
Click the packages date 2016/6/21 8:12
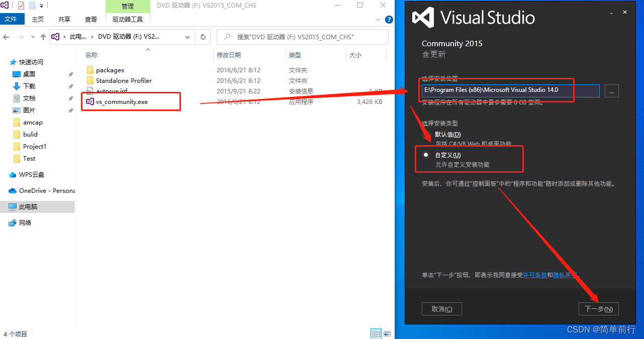point(238,70)
